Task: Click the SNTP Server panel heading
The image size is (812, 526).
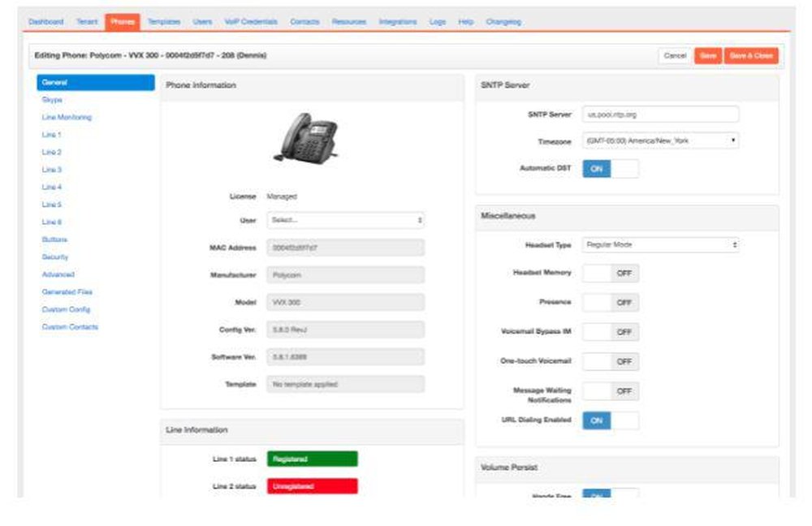Action: (x=505, y=85)
